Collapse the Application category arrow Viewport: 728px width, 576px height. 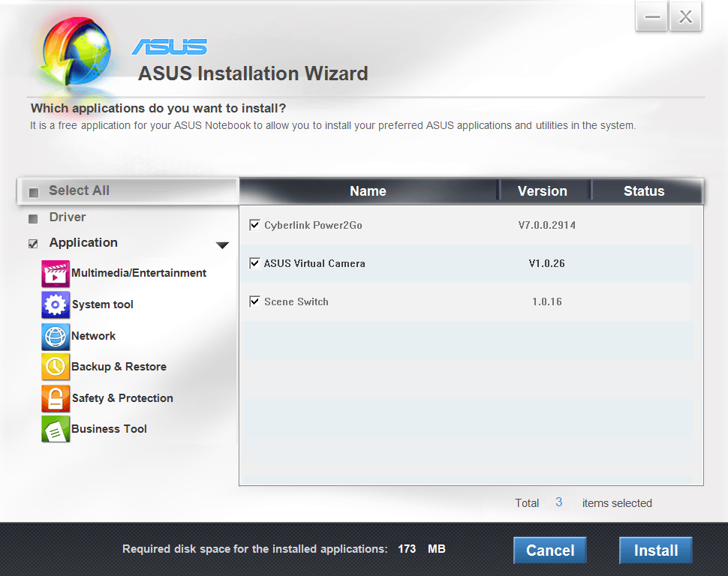222,245
